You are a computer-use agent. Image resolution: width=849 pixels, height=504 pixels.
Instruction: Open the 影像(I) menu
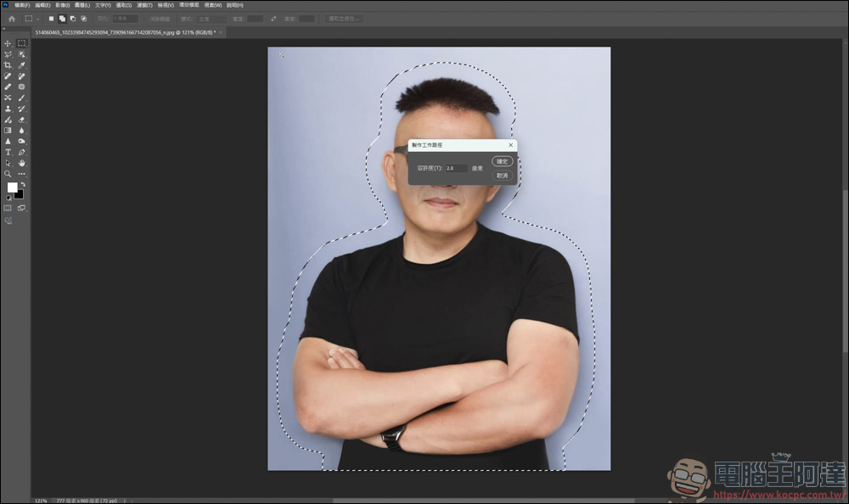[62, 5]
